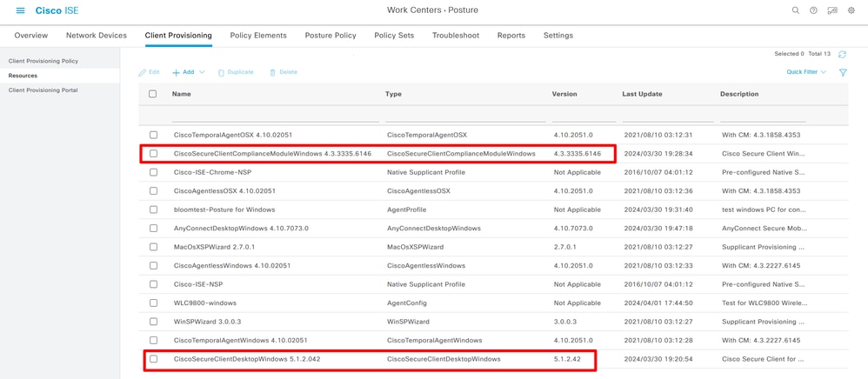This screenshot has height=379, width=868.
Task: Check the CiscoTemporalAgentOSX 4.10.02051 row
Action: [x=153, y=135]
